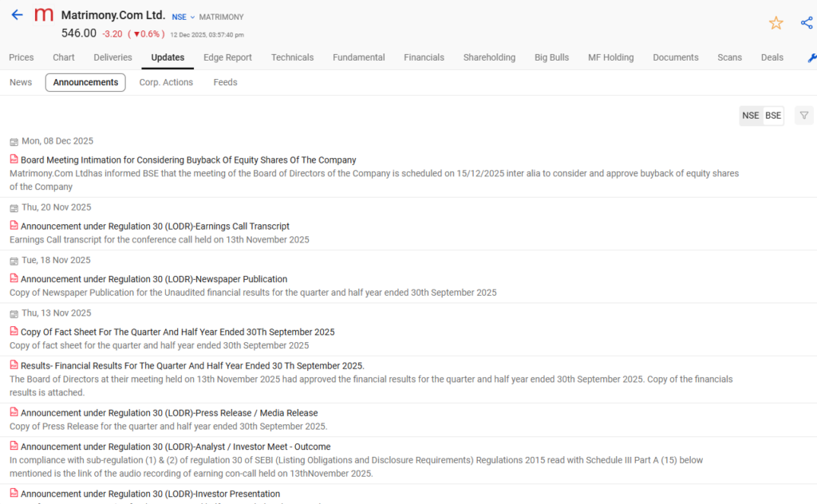817x504 pixels.
Task: Open Investor Presentation announcement title
Action: (x=151, y=494)
